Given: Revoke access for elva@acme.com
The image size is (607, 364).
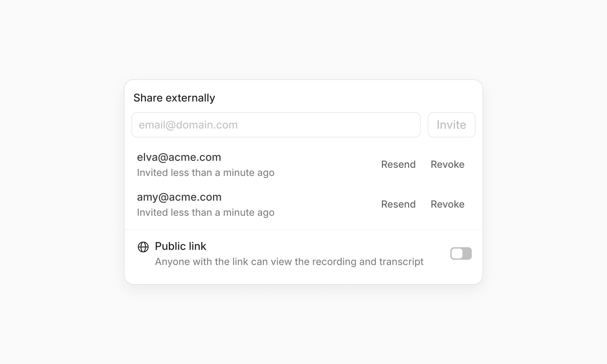Looking at the screenshot, I should 447,164.
